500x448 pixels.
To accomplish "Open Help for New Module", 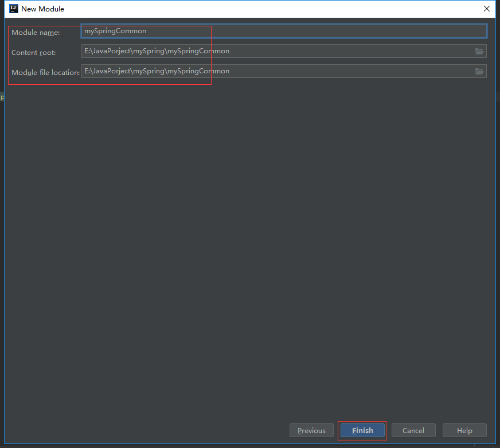I will 464,430.
